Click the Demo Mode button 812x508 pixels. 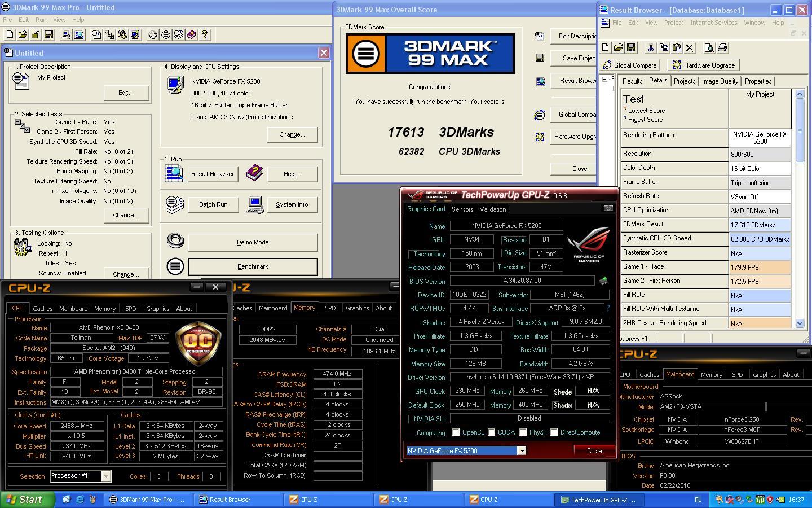[253, 242]
